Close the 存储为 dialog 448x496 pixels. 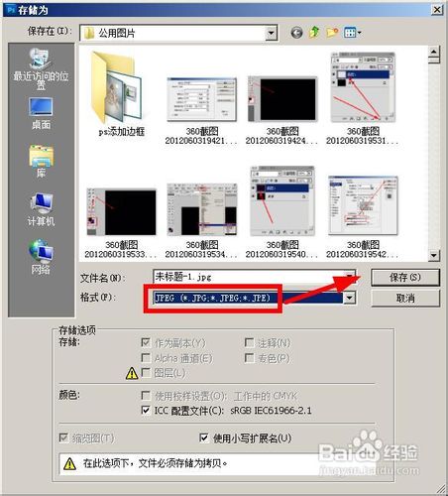(x=437, y=10)
